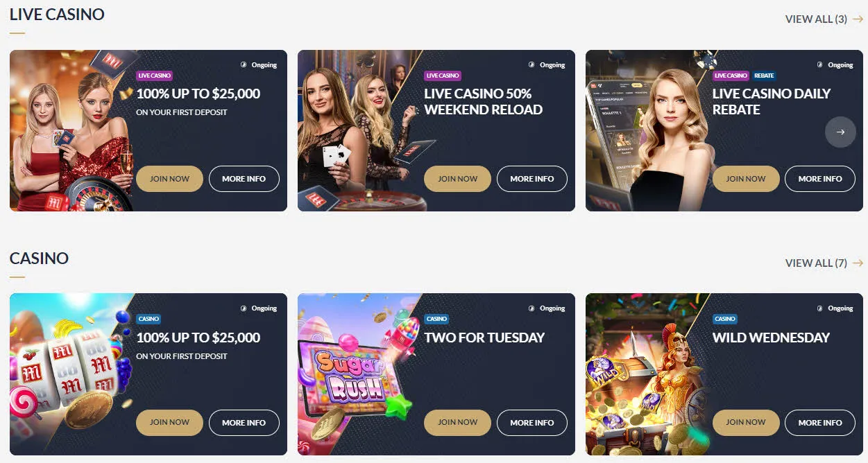Click the slot reels Casino bonus image
The image size is (868, 463).
pyautogui.click(x=69, y=374)
